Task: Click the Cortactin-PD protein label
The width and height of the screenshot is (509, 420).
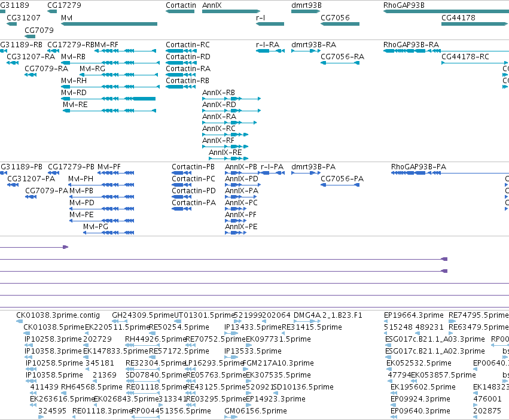Action: tap(194, 191)
